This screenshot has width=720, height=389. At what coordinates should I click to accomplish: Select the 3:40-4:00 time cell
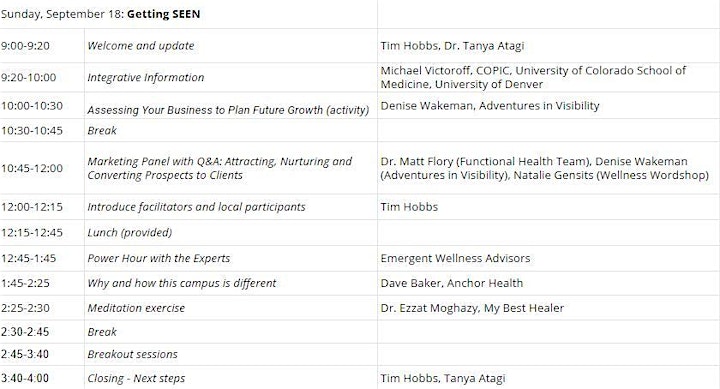pyautogui.click(x=42, y=378)
